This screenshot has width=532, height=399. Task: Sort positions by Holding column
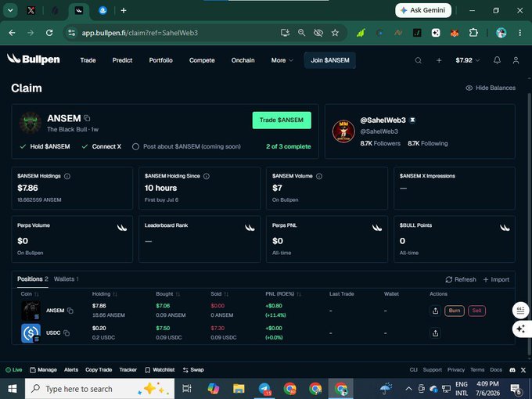(x=105, y=294)
